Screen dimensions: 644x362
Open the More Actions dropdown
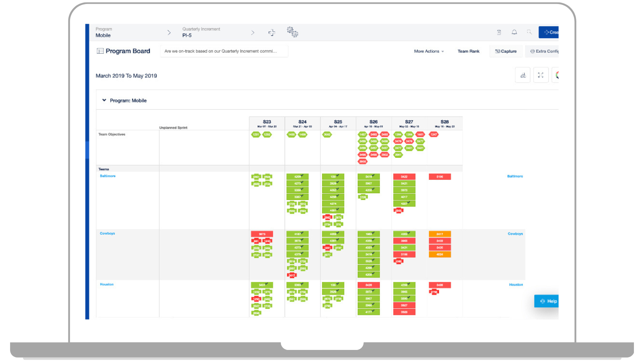click(x=429, y=51)
